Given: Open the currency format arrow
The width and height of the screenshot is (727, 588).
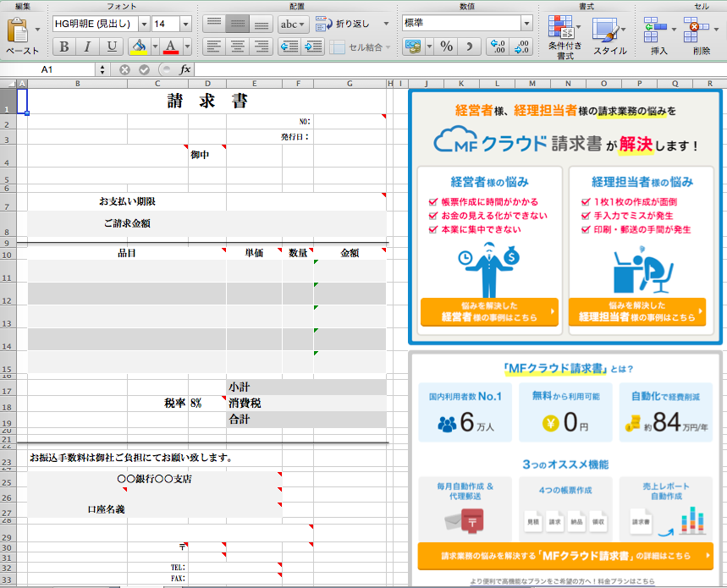Looking at the screenshot, I should point(429,47).
